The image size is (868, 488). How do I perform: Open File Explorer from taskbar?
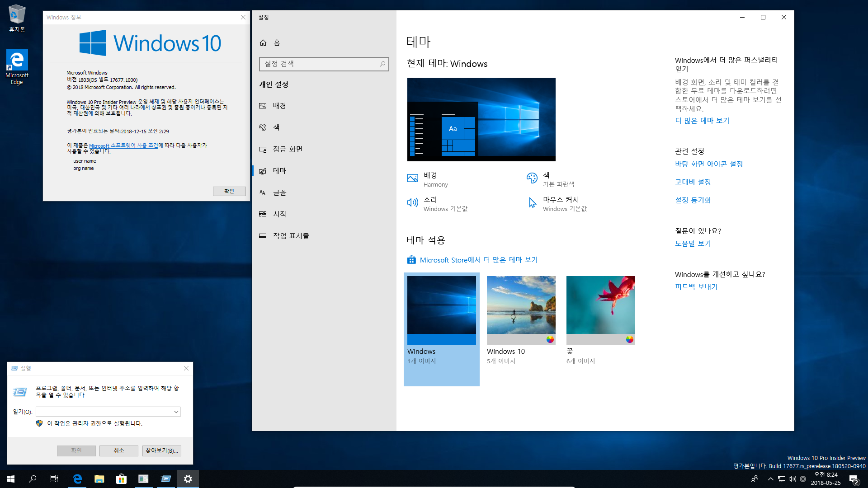(99, 479)
